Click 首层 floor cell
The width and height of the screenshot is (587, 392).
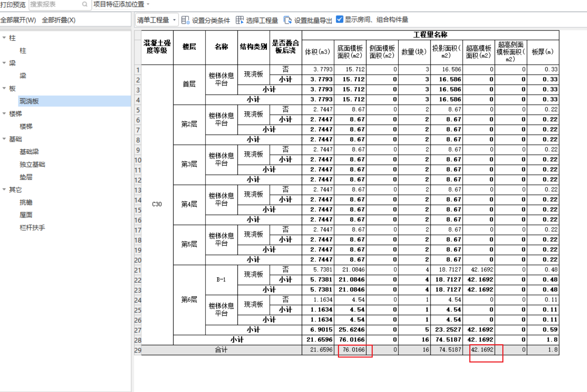pos(189,84)
